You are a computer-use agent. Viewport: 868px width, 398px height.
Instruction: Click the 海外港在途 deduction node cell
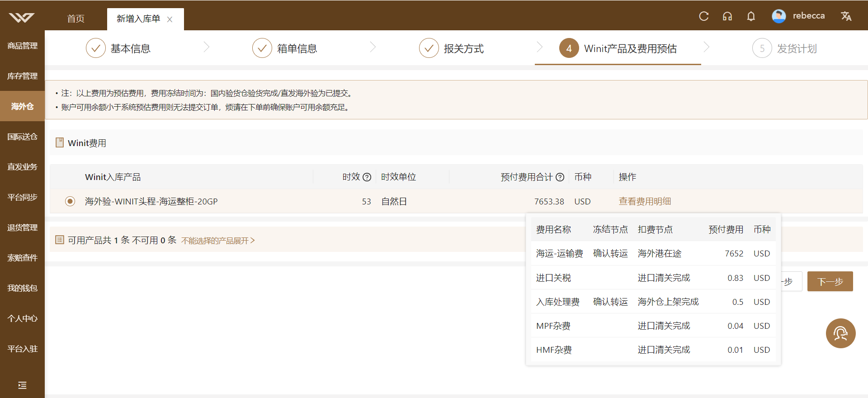(660, 253)
